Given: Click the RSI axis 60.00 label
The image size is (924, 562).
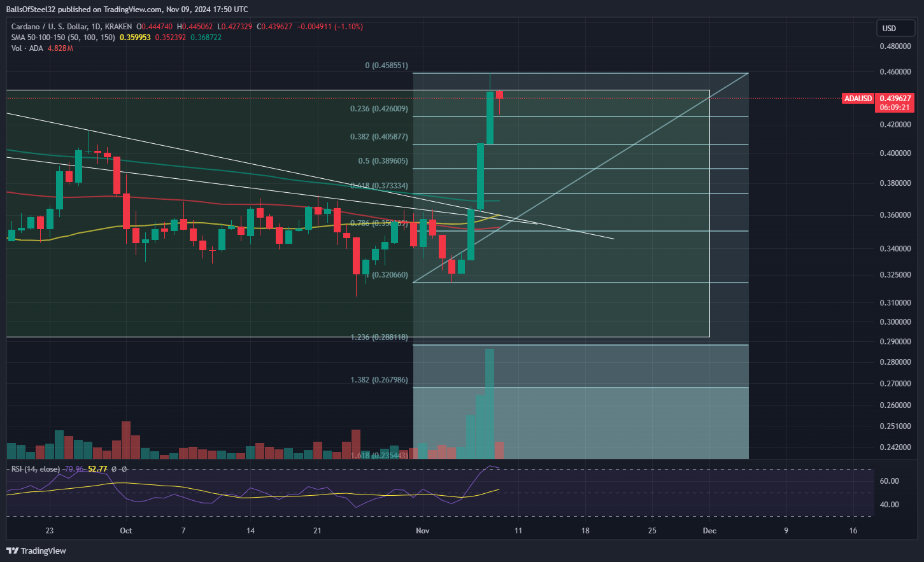Looking at the screenshot, I should (889, 481).
